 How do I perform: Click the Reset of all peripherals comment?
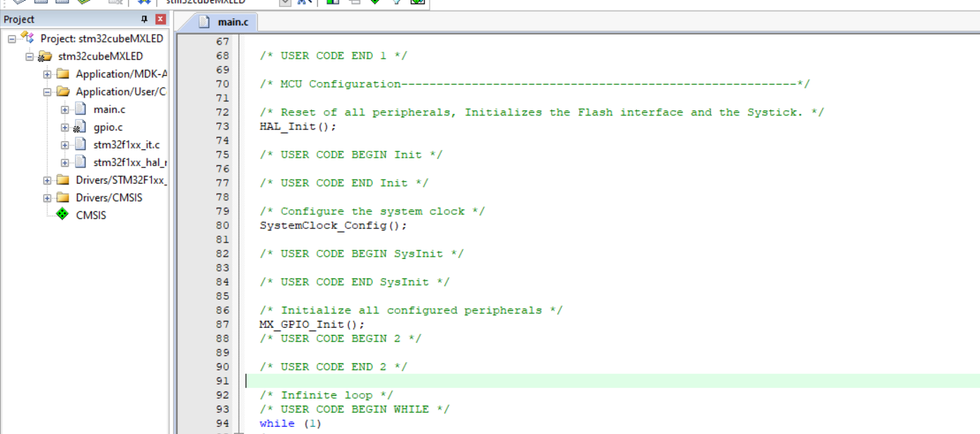(x=541, y=112)
